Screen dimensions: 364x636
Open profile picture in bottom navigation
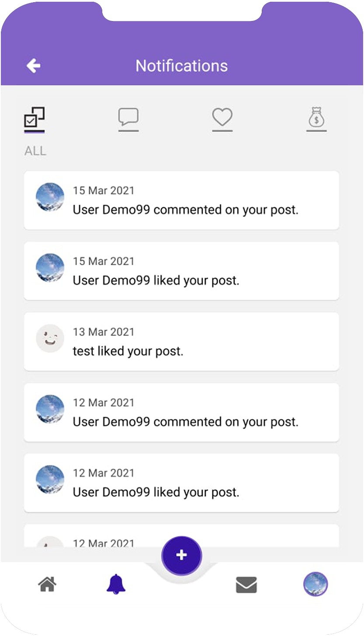pyautogui.click(x=315, y=584)
